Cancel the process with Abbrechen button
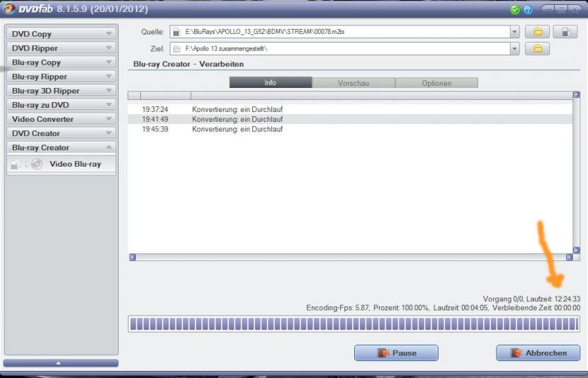588x378 pixels. [538, 353]
